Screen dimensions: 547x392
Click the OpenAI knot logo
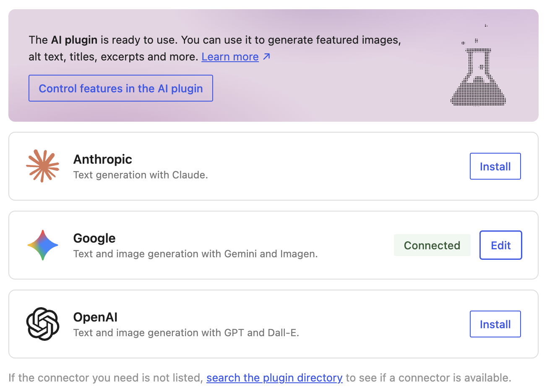pyautogui.click(x=43, y=324)
